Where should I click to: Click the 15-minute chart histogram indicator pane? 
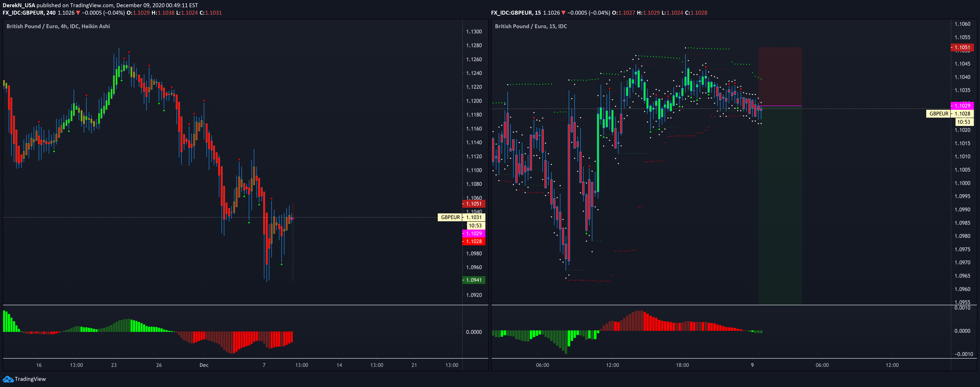coord(721,332)
